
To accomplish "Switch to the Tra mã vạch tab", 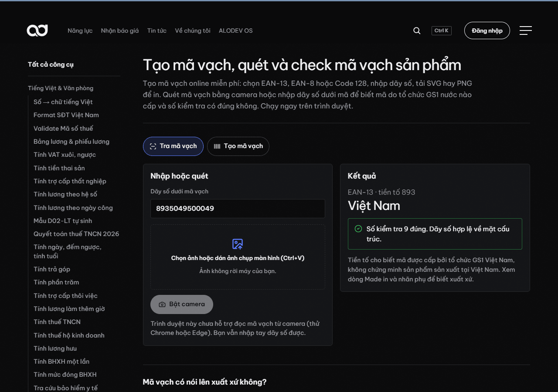I will [x=173, y=146].
